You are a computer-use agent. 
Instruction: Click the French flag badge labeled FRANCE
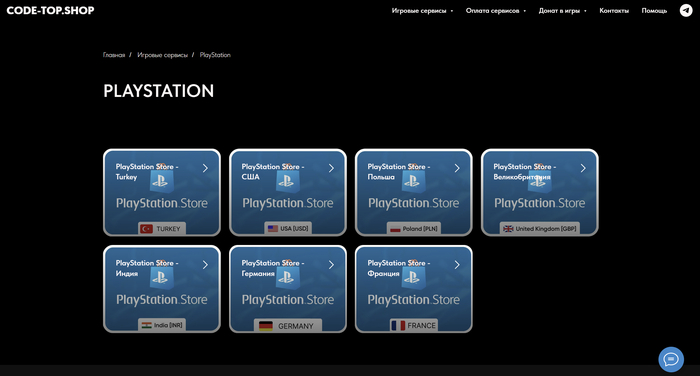tap(414, 325)
